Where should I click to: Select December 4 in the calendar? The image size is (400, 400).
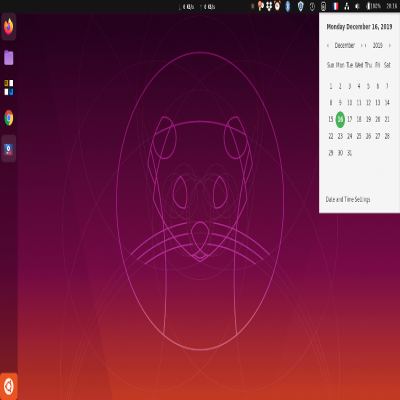tap(359, 86)
